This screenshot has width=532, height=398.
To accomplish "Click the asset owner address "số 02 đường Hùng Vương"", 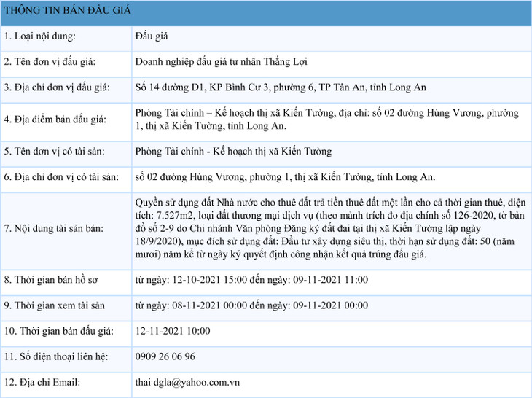I will pos(285,177).
